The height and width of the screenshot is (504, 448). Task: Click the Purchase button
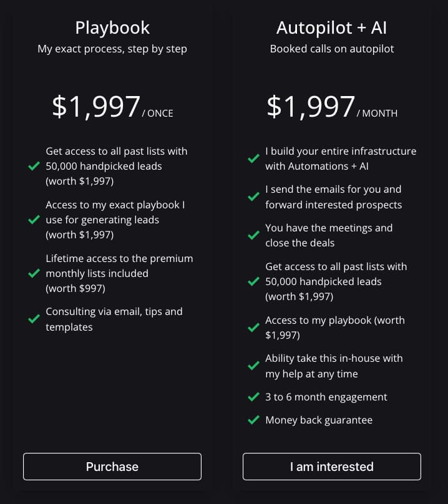pos(112,467)
